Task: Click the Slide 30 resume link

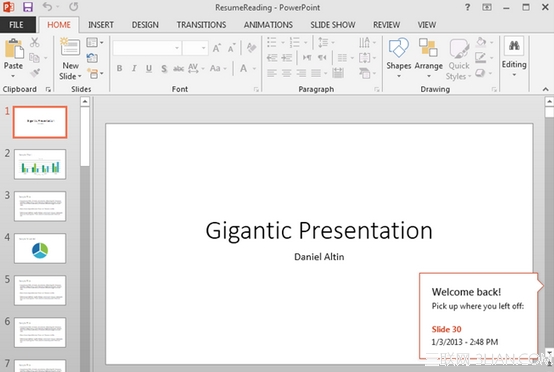Action: click(x=446, y=329)
